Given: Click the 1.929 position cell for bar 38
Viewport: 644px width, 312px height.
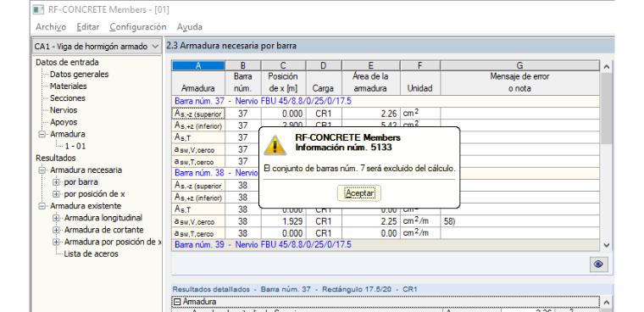Looking at the screenshot, I should point(283,221).
